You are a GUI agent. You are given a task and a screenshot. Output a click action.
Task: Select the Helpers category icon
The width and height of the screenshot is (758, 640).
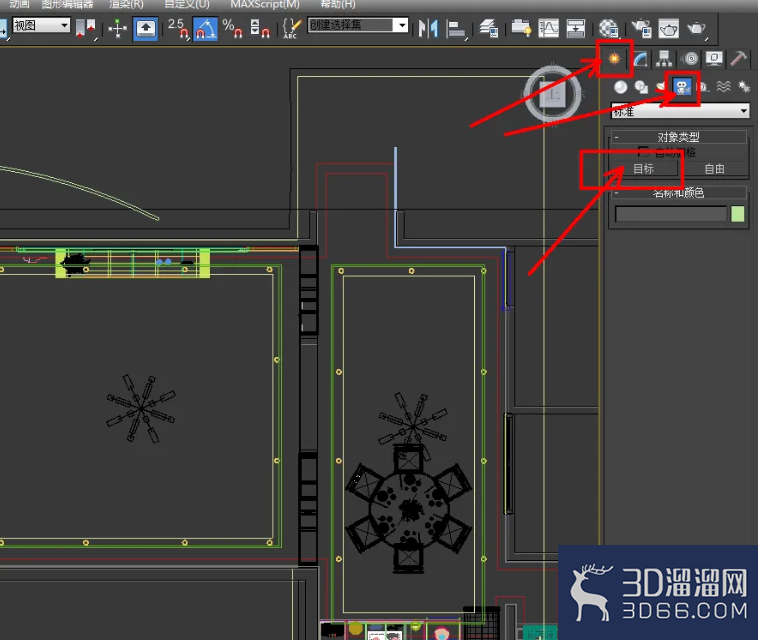(703, 87)
